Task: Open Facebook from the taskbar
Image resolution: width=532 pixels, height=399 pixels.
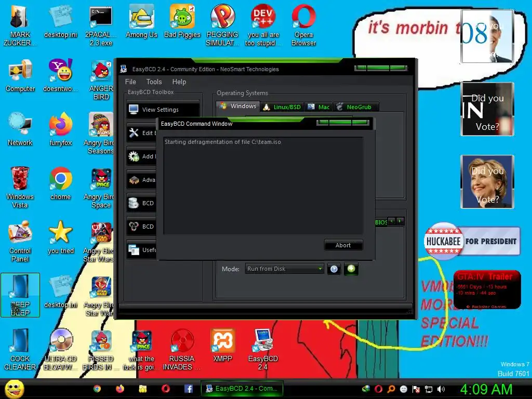Action: [189, 389]
